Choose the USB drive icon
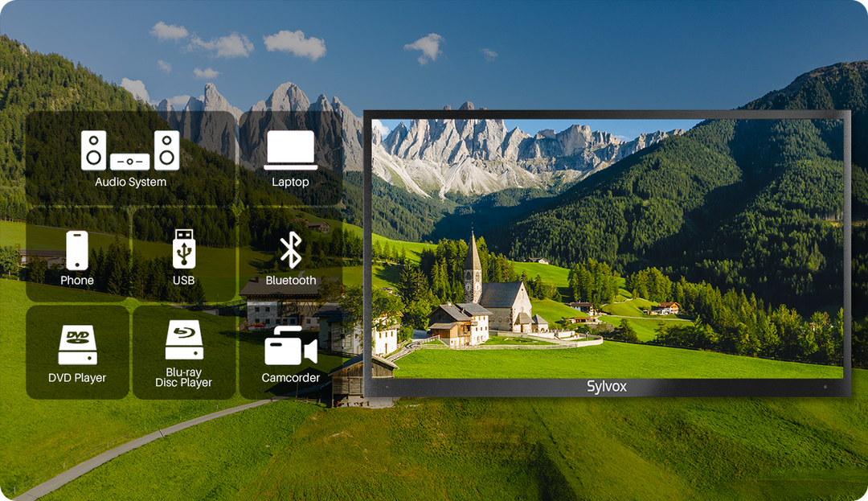 coord(184,248)
